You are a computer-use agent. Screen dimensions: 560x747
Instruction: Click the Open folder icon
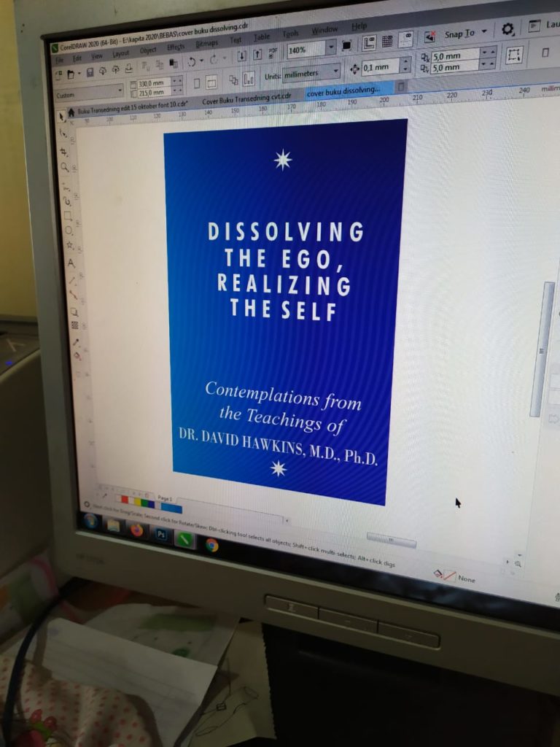(71, 74)
